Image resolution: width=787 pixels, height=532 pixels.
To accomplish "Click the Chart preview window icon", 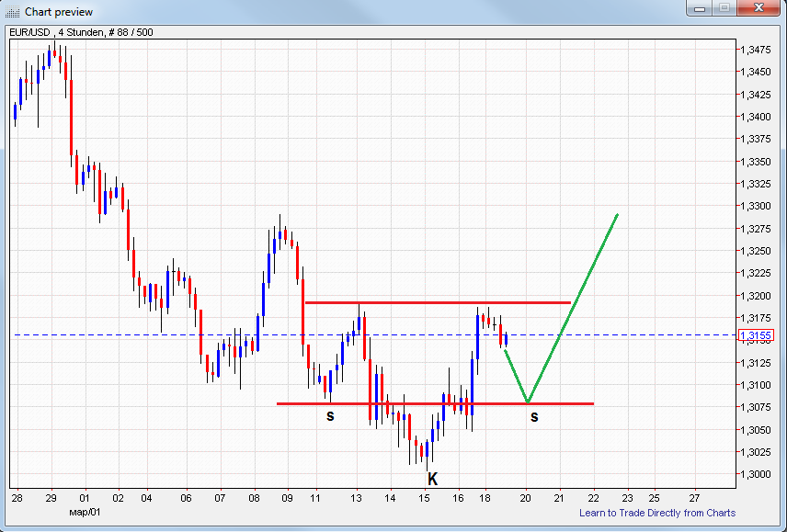I will [x=13, y=12].
